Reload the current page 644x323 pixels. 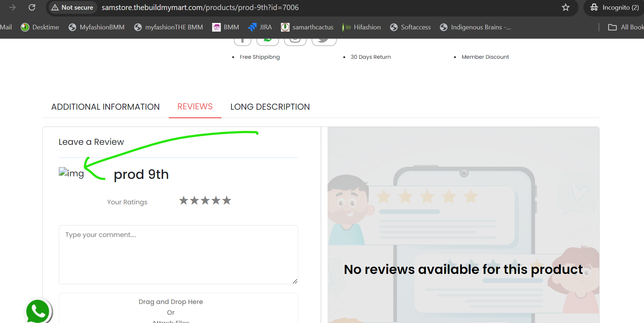coord(32,8)
